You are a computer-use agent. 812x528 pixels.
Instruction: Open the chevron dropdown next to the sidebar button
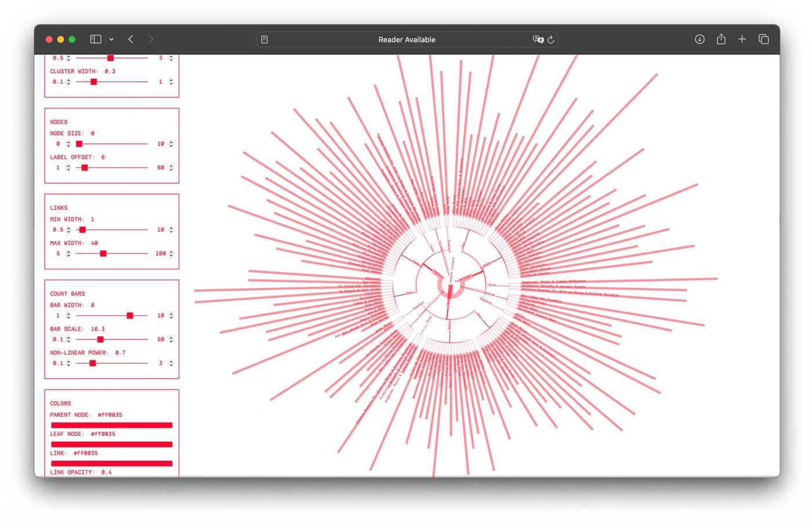(111, 39)
